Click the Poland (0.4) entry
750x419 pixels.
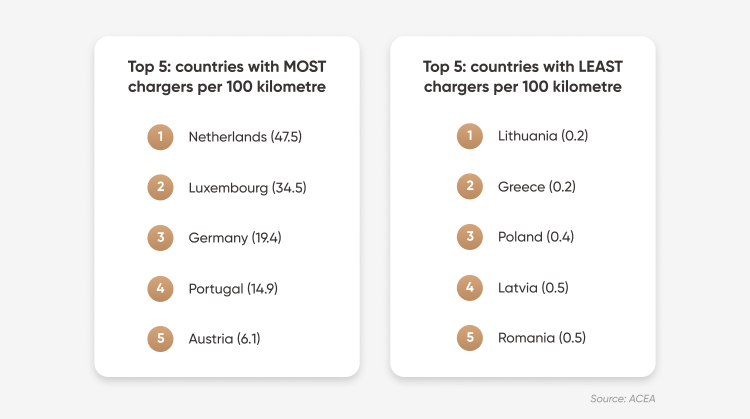(x=536, y=237)
